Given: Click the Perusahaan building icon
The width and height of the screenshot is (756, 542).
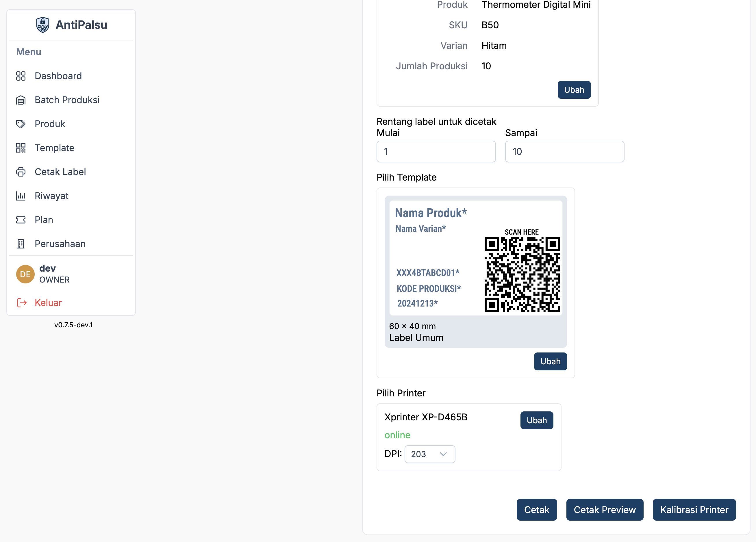Looking at the screenshot, I should click(x=21, y=244).
